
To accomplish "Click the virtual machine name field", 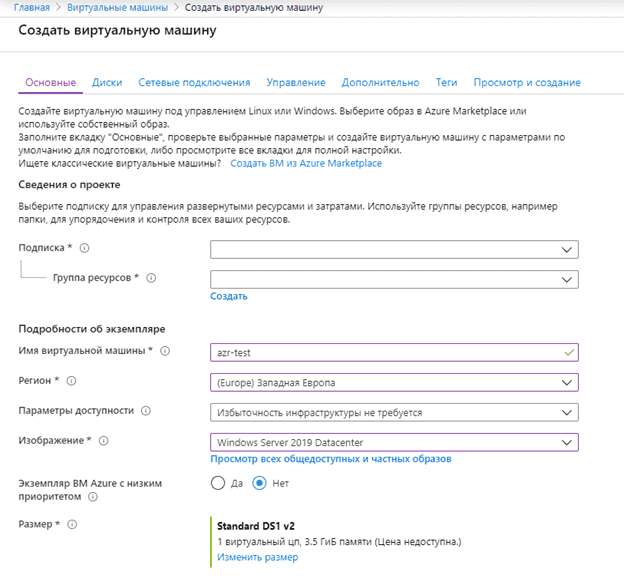I will [x=394, y=353].
